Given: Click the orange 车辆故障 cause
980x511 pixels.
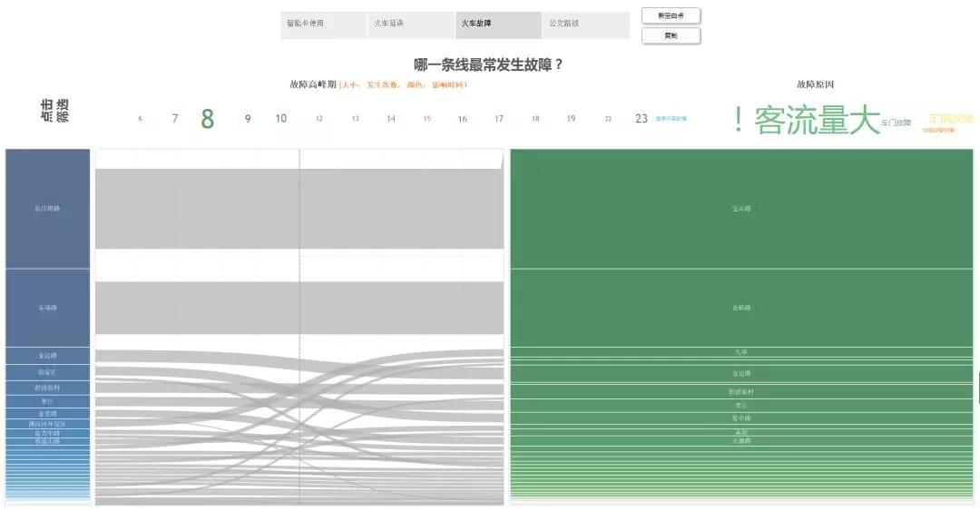Looking at the screenshot, I should coord(950,118).
